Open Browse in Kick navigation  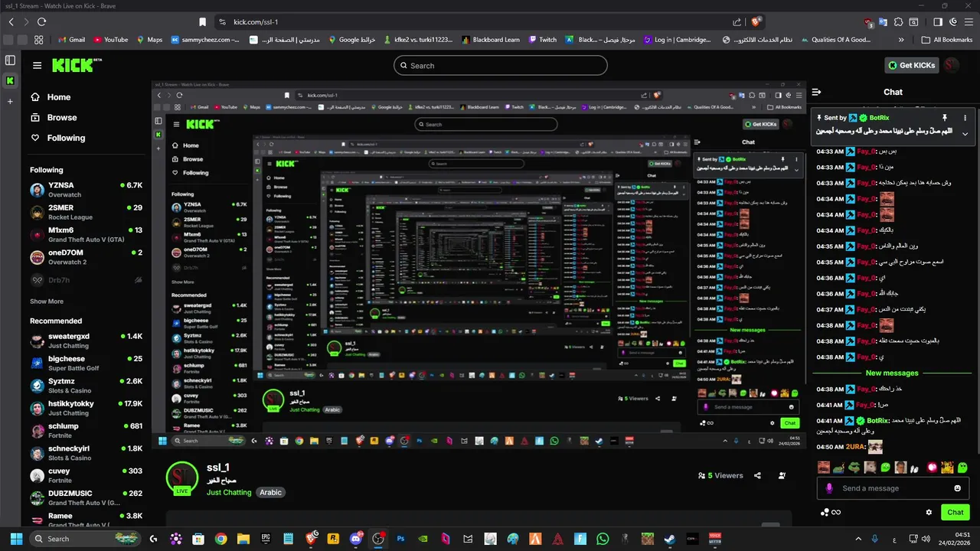tap(54, 118)
